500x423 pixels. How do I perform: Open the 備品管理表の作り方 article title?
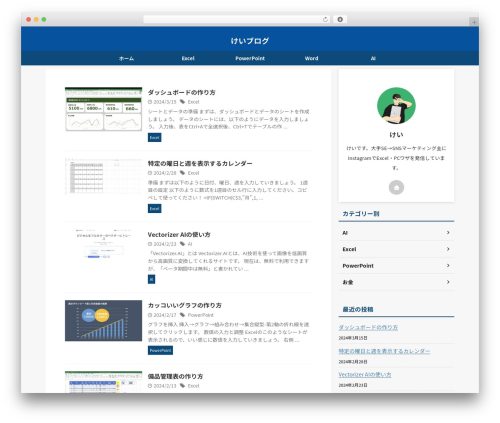click(x=175, y=376)
